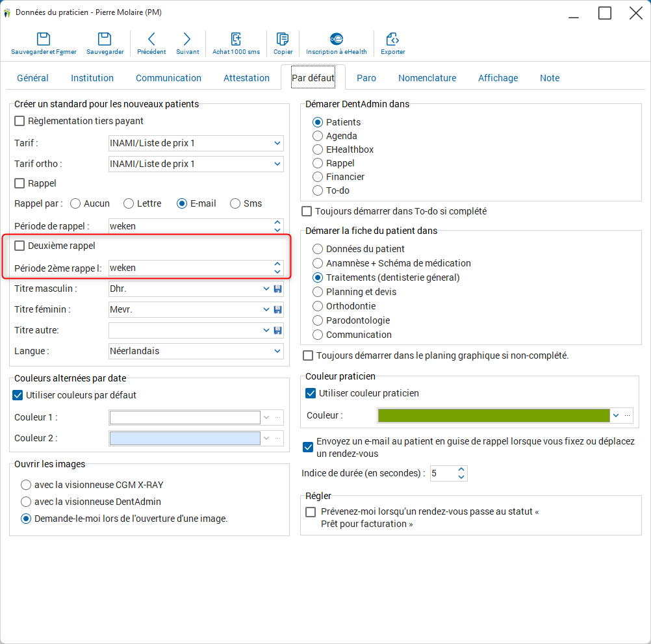651x644 pixels.
Task: Select Données du patient radio button
Action: click(x=318, y=249)
